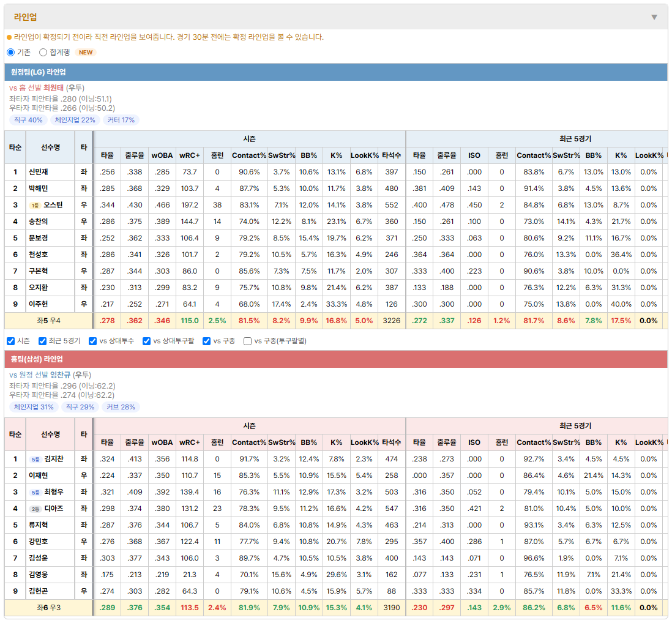Open pitcher 최원태 link
The width and height of the screenshot is (672, 623).
click(53, 88)
